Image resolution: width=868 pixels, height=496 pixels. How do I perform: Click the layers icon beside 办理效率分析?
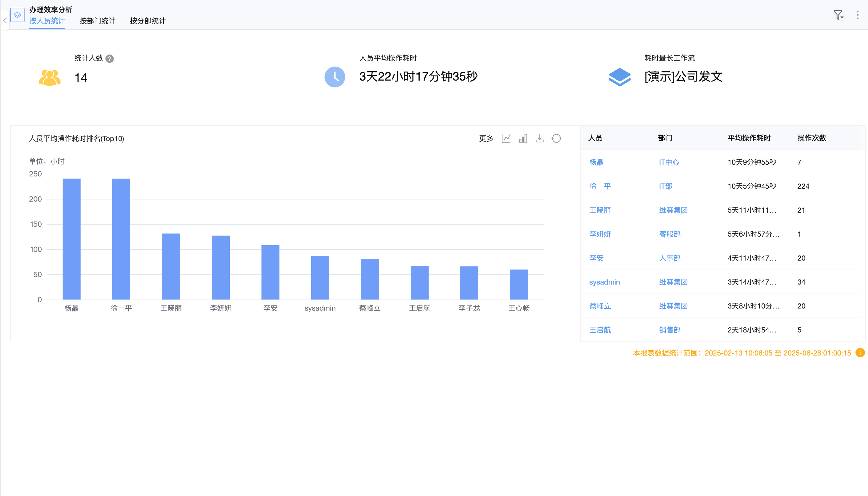[17, 15]
